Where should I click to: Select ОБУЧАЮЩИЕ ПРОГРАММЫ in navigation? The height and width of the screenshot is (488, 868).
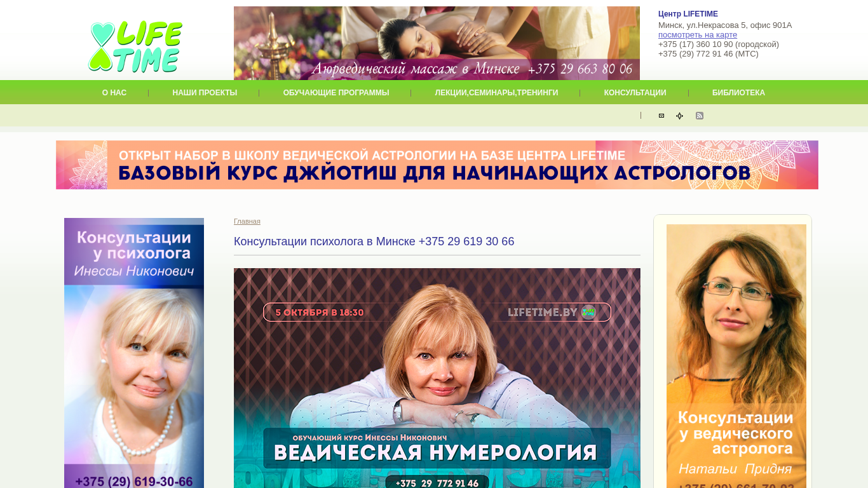coord(336,93)
